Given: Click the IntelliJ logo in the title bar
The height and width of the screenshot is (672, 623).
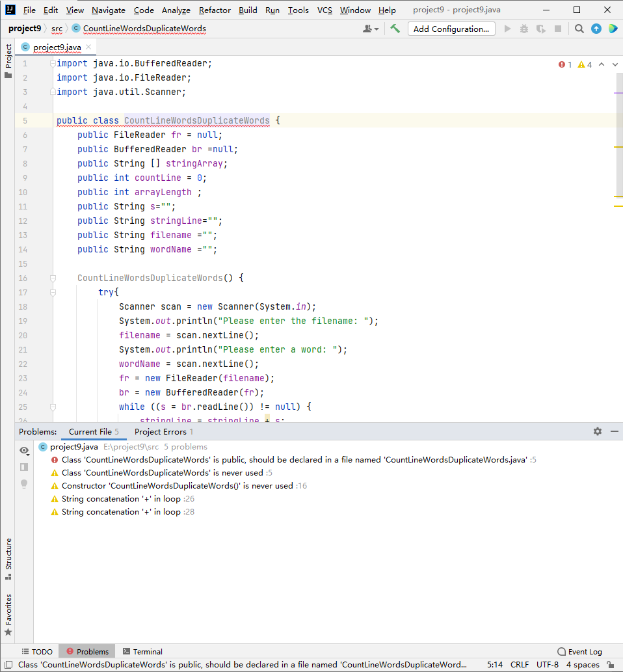Looking at the screenshot, I should (x=10, y=9).
